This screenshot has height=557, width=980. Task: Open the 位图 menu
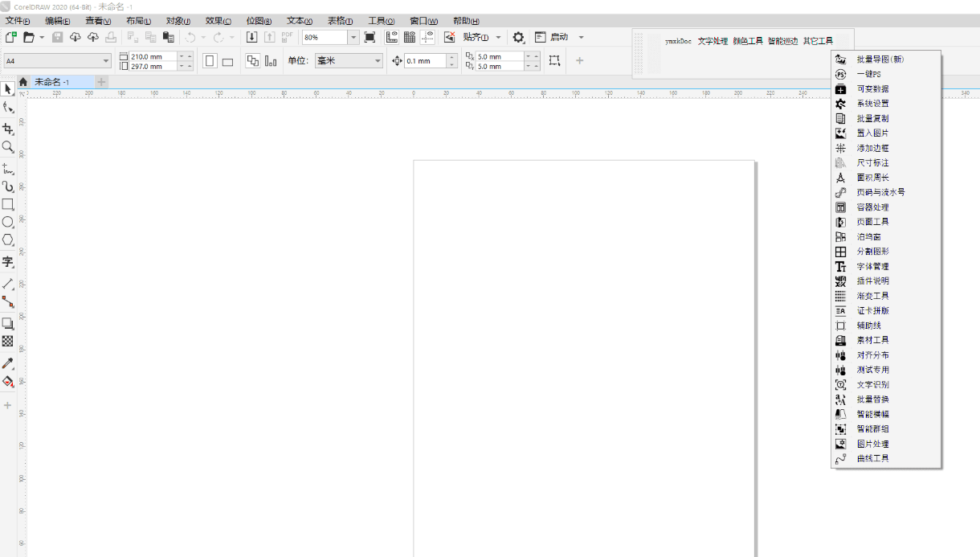[259, 21]
